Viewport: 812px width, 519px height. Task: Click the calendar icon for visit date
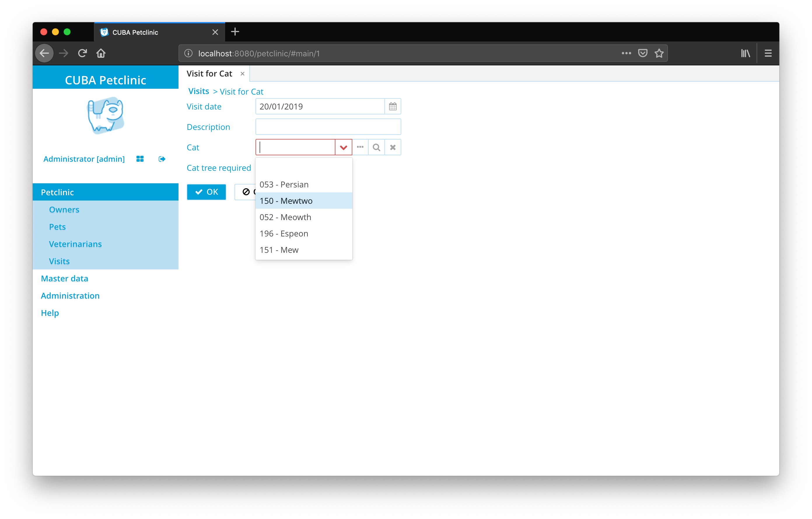click(392, 106)
